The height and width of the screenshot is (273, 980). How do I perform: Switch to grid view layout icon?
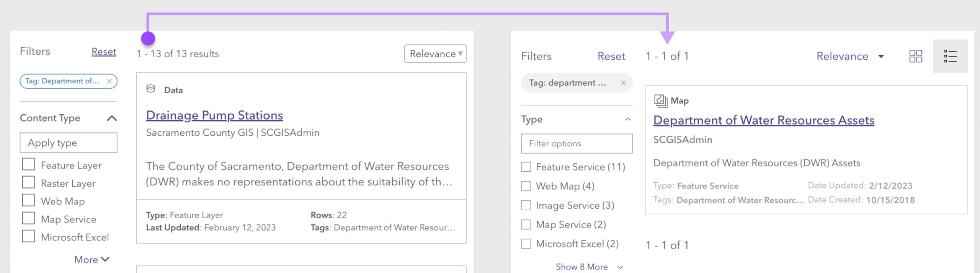tap(915, 56)
